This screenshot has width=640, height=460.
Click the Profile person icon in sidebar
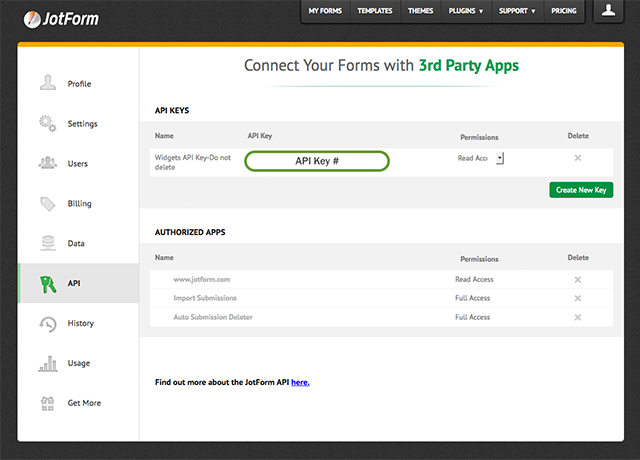click(48, 83)
